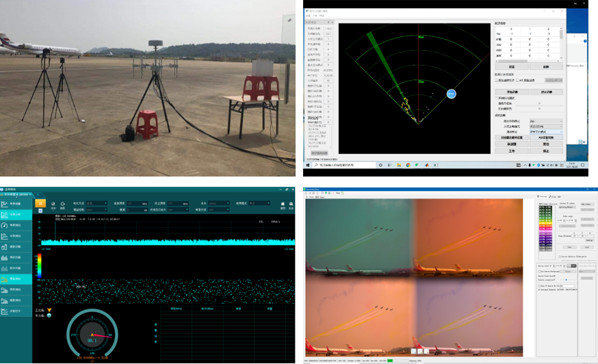
Task: Click the refresh icon next to save
Action: point(62,203)
